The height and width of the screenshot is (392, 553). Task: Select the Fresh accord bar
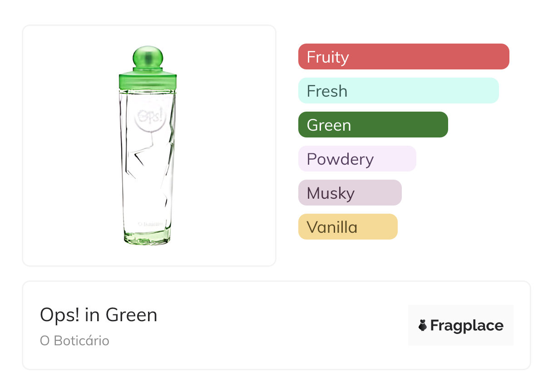[x=398, y=91]
